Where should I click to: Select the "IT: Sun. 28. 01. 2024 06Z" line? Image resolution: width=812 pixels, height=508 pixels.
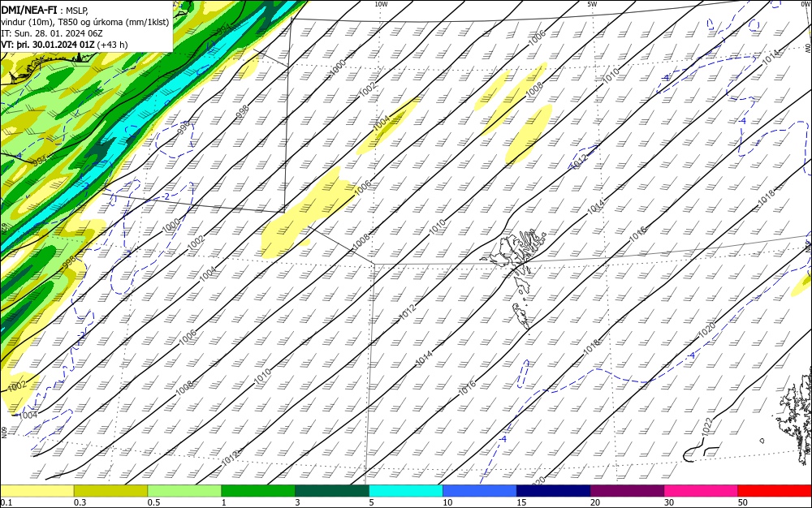[x=52, y=33]
